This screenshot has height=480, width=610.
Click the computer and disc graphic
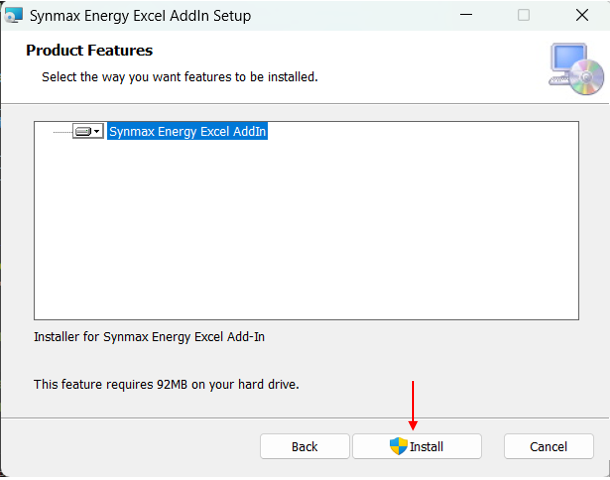click(x=576, y=69)
